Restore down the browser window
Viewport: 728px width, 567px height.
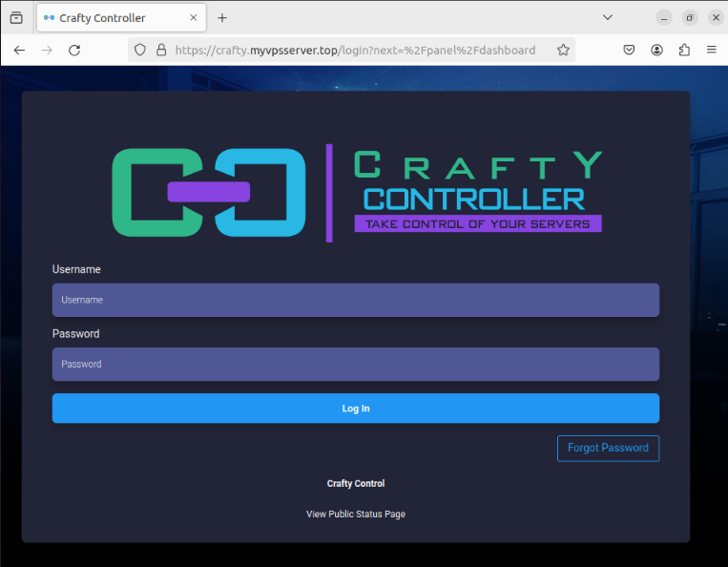tap(690, 18)
